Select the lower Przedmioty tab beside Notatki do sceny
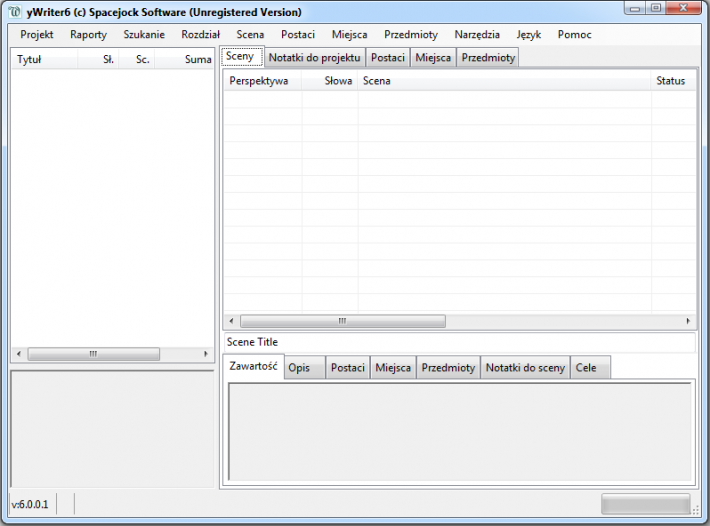Screen dimensions: 710x526 448,368
